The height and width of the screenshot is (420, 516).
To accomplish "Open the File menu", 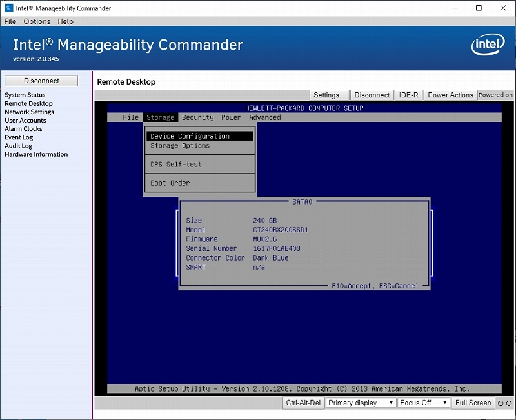I will pyautogui.click(x=10, y=21).
